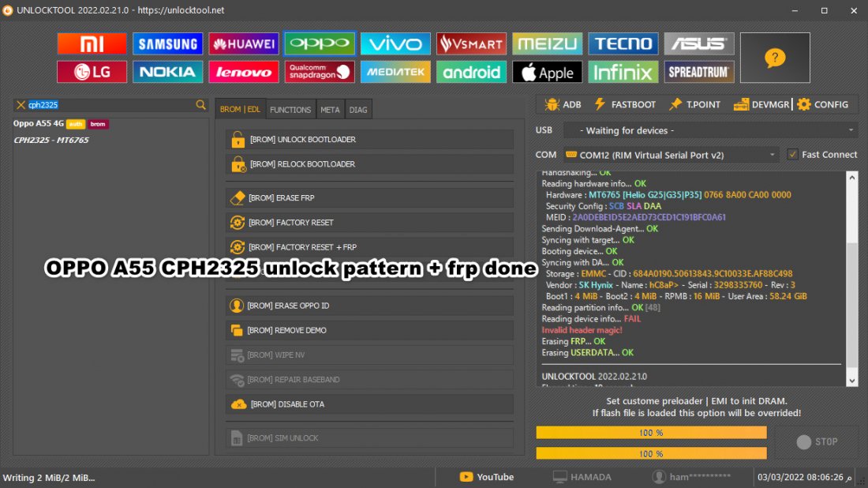Click log scrollbar up arrow
Screen dimensions: 868x488
pyautogui.click(x=852, y=178)
